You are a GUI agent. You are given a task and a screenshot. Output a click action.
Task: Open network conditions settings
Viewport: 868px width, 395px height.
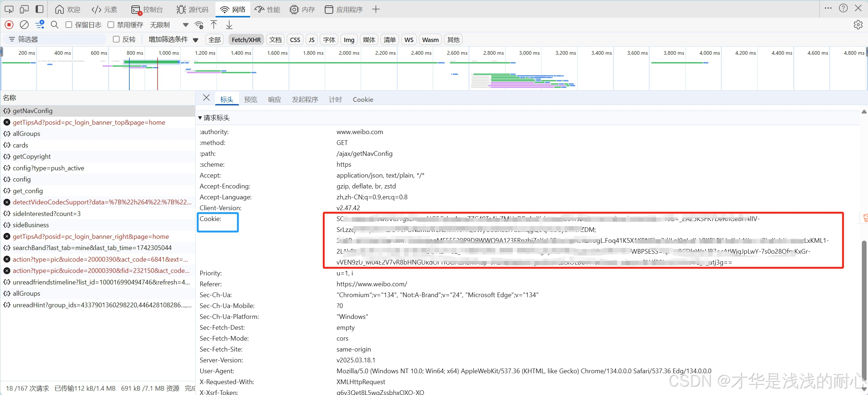coord(199,25)
